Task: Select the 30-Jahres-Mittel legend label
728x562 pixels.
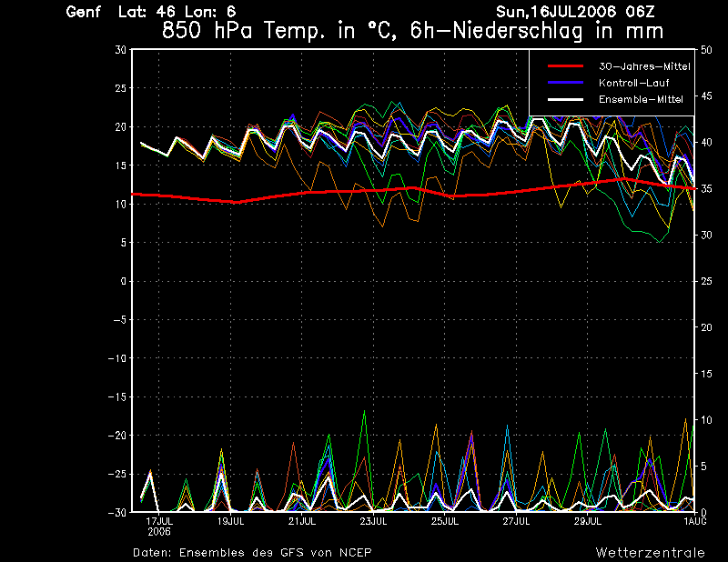Action: coord(644,66)
